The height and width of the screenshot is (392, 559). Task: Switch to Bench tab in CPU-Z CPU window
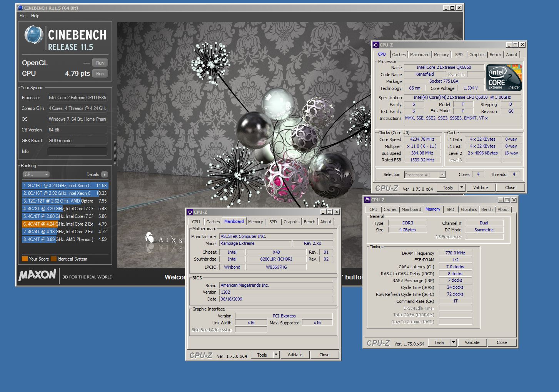pyautogui.click(x=495, y=55)
